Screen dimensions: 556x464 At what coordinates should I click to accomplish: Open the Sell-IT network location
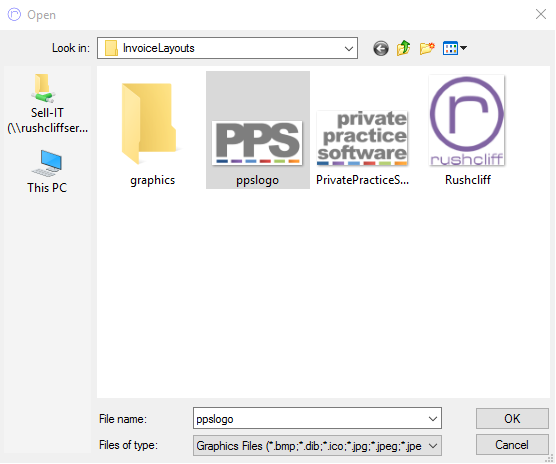47,104
